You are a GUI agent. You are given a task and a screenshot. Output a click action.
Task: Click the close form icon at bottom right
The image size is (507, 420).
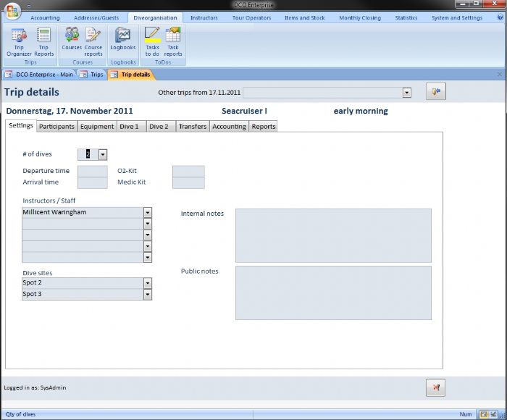click(435, 387)
